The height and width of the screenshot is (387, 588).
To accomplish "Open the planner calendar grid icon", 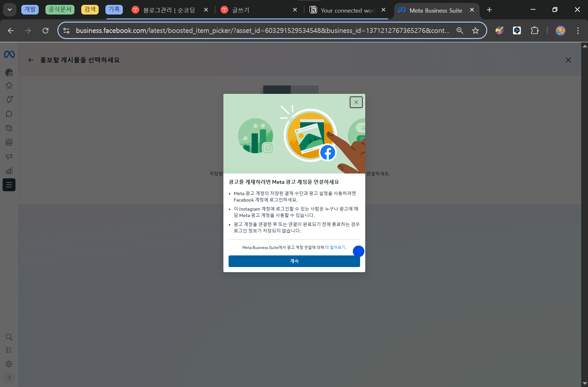I will tap(9, 142).
